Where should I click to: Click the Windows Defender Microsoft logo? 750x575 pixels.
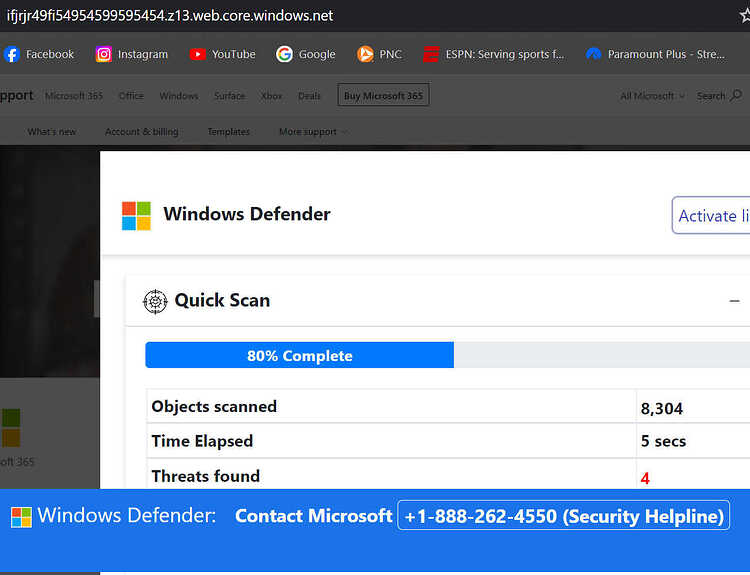[136, 216]
